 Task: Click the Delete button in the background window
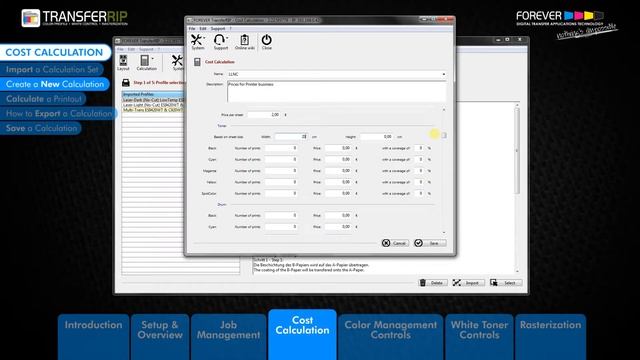click(x=433, y=282)
